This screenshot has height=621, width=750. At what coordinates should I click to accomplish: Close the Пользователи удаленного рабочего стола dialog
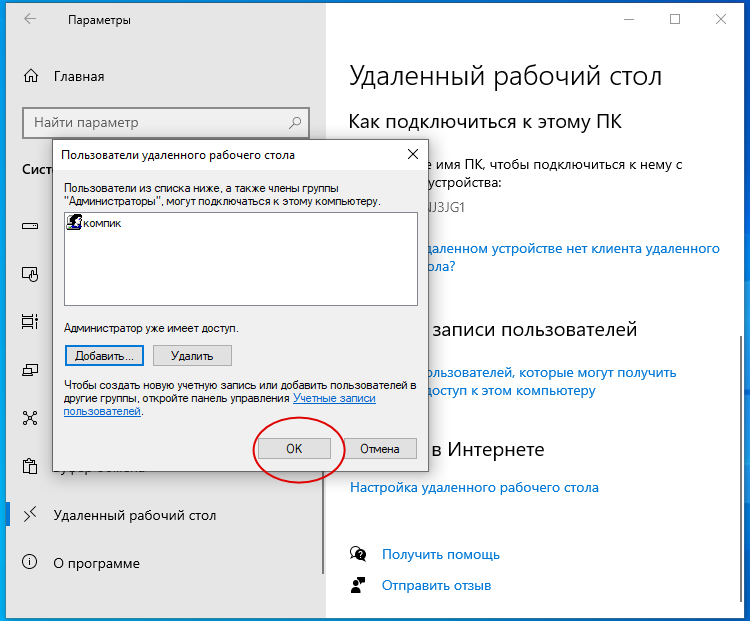pos(413,154)
